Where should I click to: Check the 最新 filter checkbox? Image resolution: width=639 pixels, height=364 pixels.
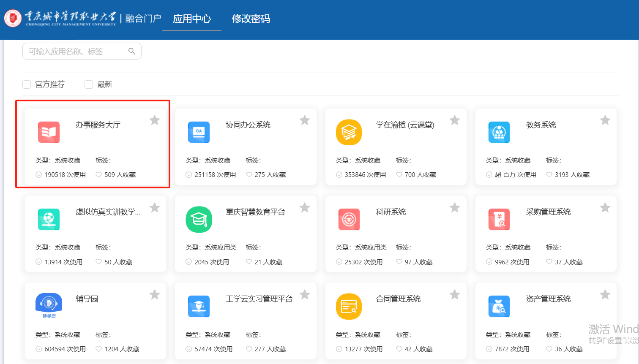pyautogui.click(x=89, y=84)
